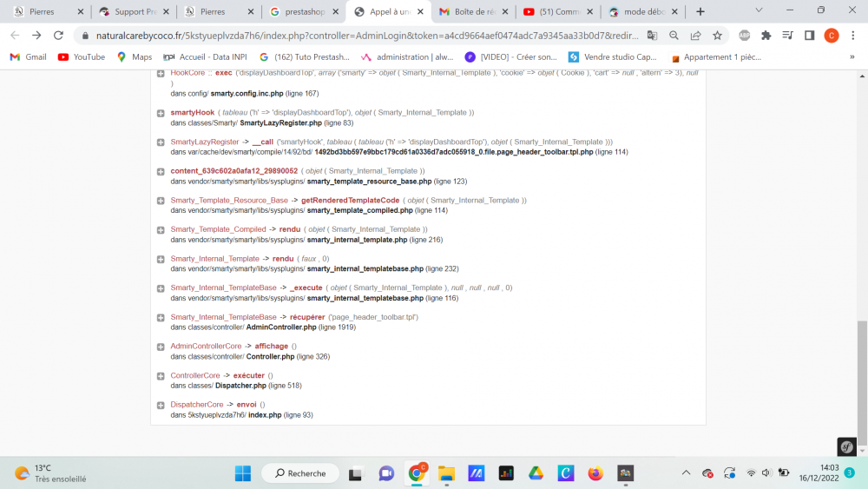Open the Maps bookmark
Viewport: 868px width, 489px height.
[135, 56]
